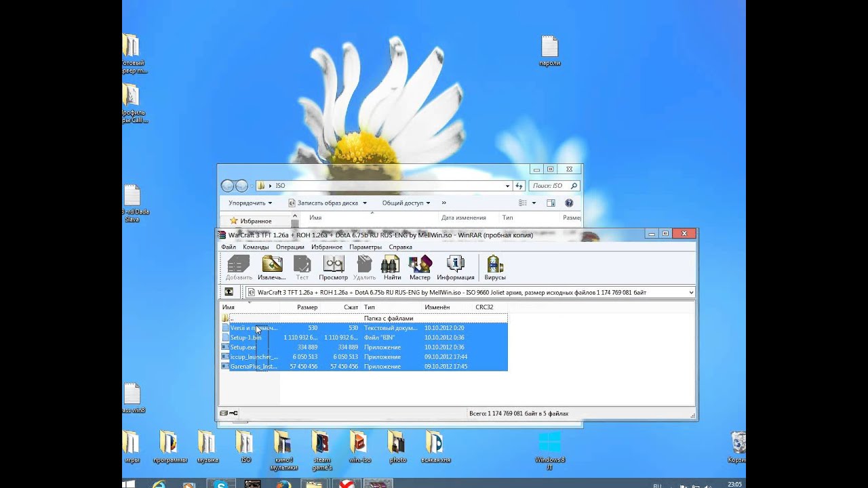The width and height of the screenshot is (868, 488).
Task: Click the Удалить (Delete) toolbar icon
Action: tap(364, 268)
